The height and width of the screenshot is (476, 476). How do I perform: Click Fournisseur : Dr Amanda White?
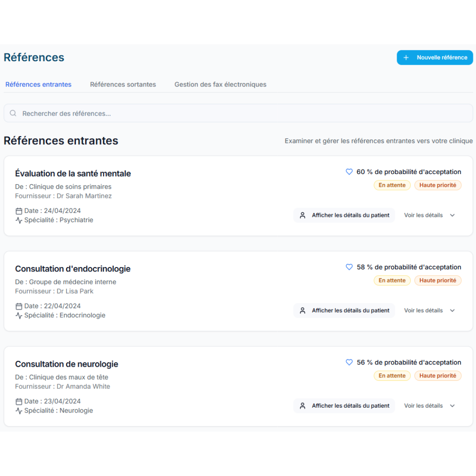tap(63, 387)
